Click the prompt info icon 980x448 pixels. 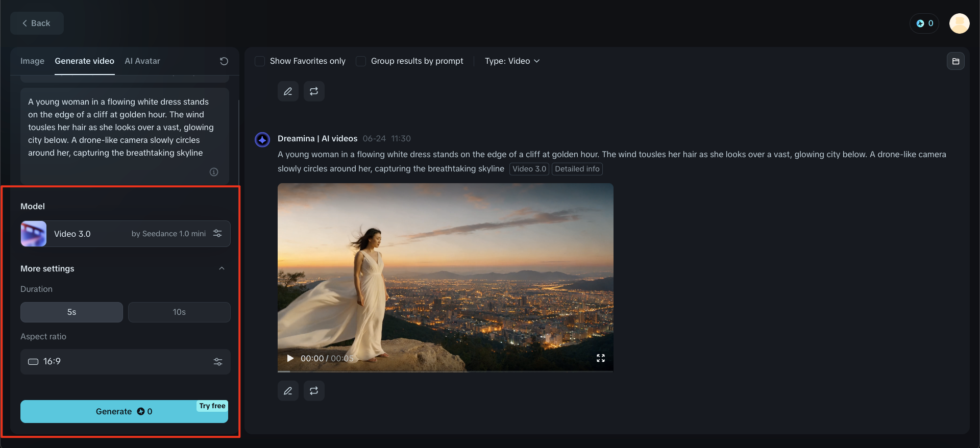click(x=214, y=172)
